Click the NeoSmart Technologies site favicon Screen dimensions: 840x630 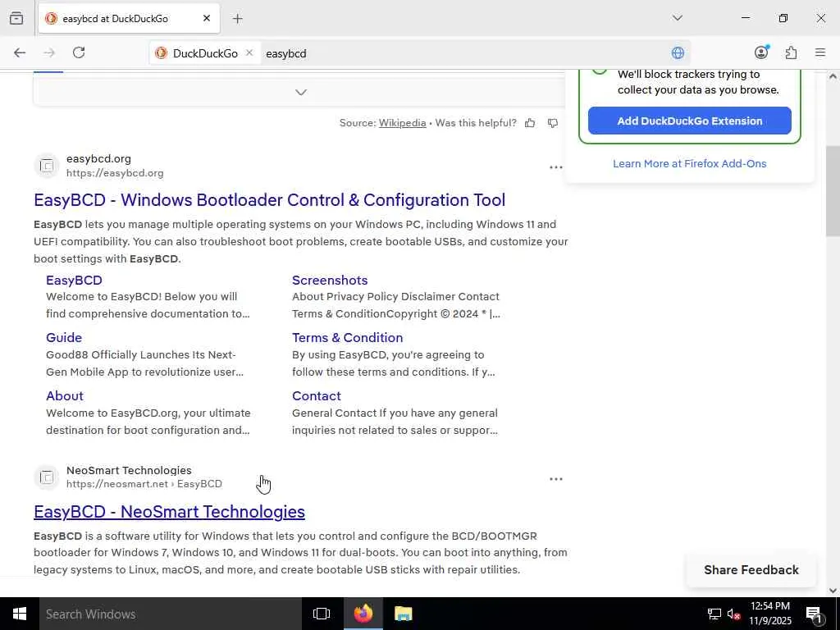click(x=47, y=477)
